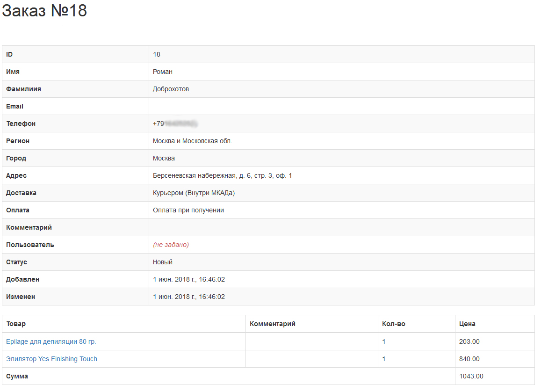Viewport: 541px width, 392px height.
Task: Click the Кол-во column header
Action: [393, 324]
